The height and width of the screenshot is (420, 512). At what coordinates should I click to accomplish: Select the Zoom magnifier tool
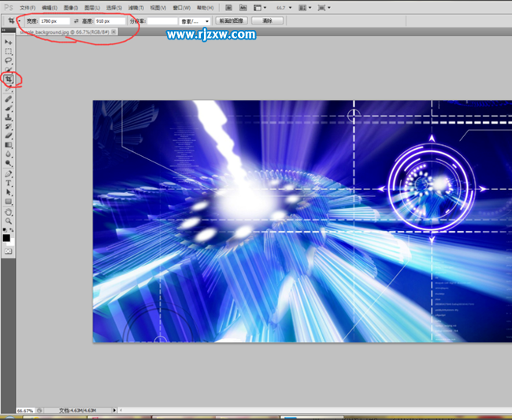tap(9, 221)
